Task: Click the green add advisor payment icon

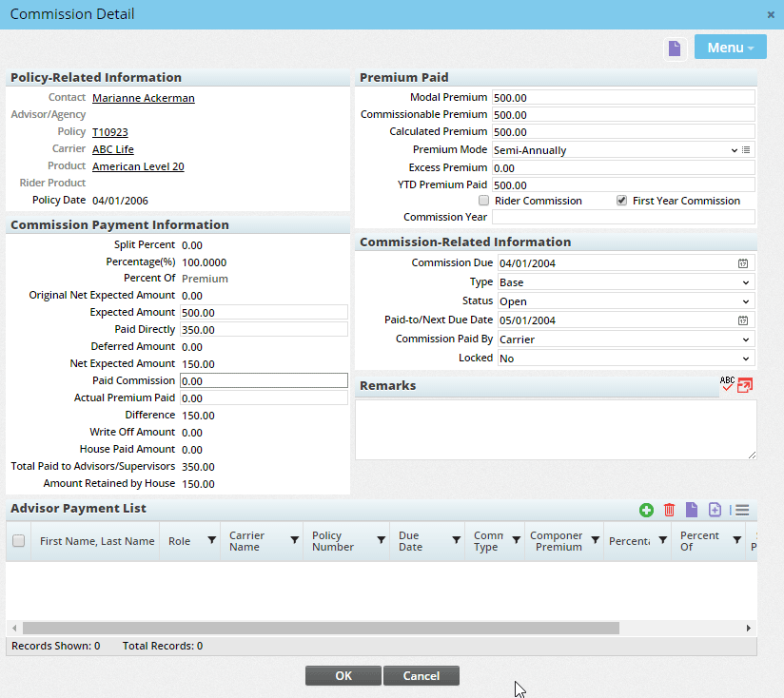Action: click(x=646, y=511)
